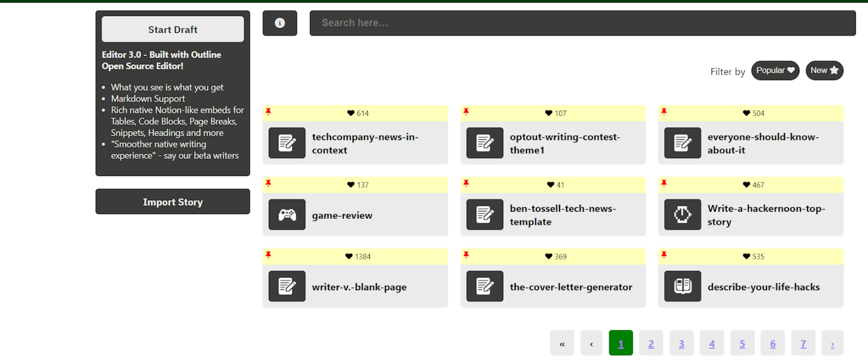Click the Start Draft button
This screenshot has height=362, width=868.
click(x=173, y=29)
